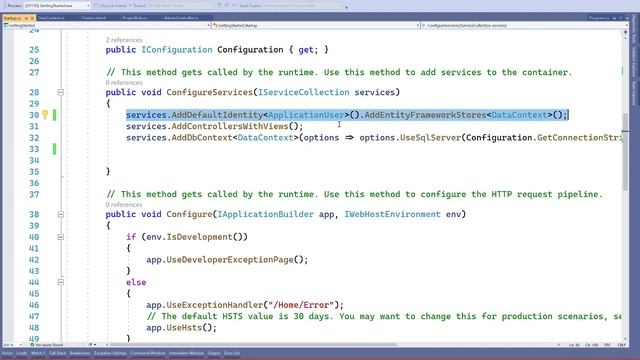Open the ConfigureServices member dropdown
Image resolution: width=640 pixels, height=360 pixels.
pyautogui.click(x=524, y=25)
